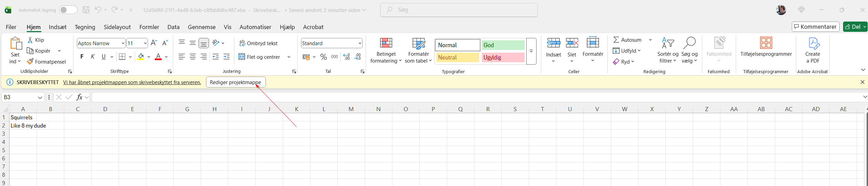Viewport: 868px width, 186px height.
Task: Click the Formatér cells icon
Action: 593,42
